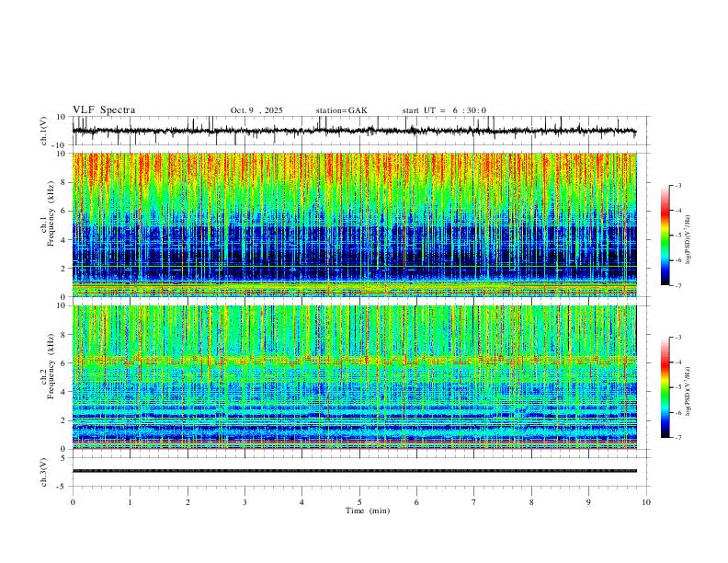
Task: Click the ch.1 PSD color scale bar
Action: [x=665, y=236]
